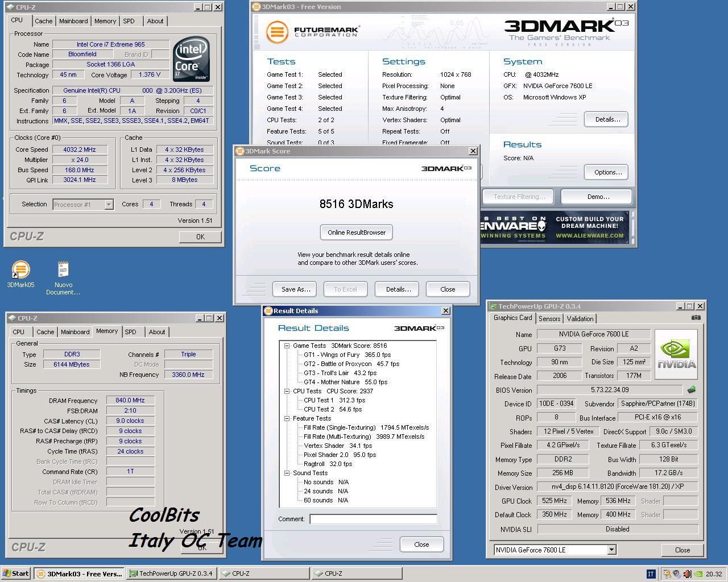Click GT1 - Wings of Fury result row
Viewport: 728px width, 582px height.
point(347,355)
